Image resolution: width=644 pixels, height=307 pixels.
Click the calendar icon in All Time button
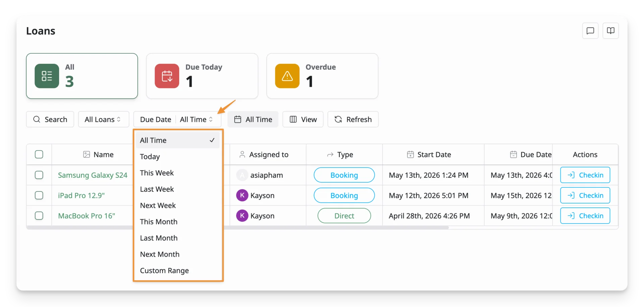click(x=237, y=119)
